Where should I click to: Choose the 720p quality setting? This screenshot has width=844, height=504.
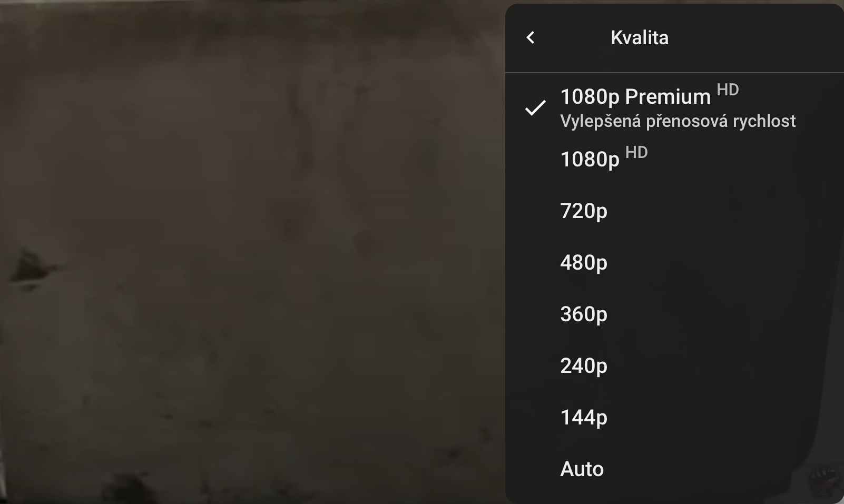pyautogui.click(x=584, y=211)
